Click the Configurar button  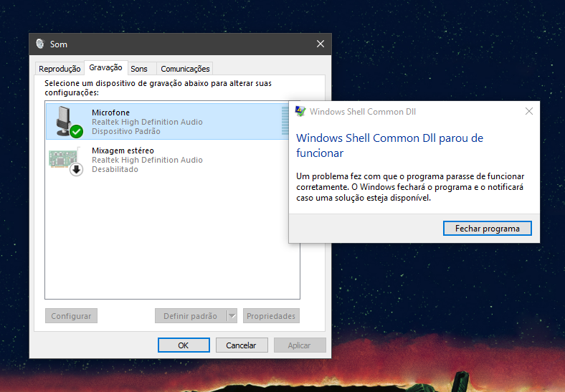(71, 316)
